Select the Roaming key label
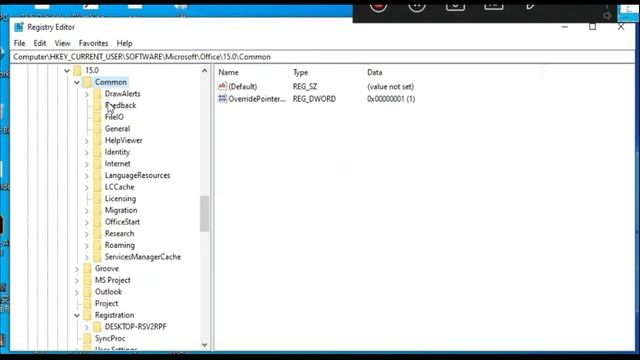 [x=120, y=245]
